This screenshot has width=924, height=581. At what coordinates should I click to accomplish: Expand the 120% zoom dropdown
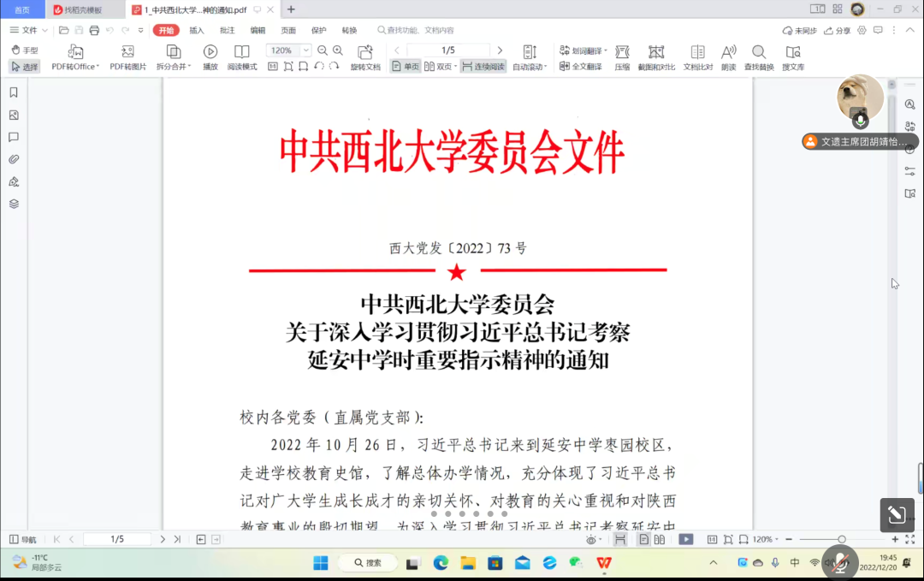point(306,50)
